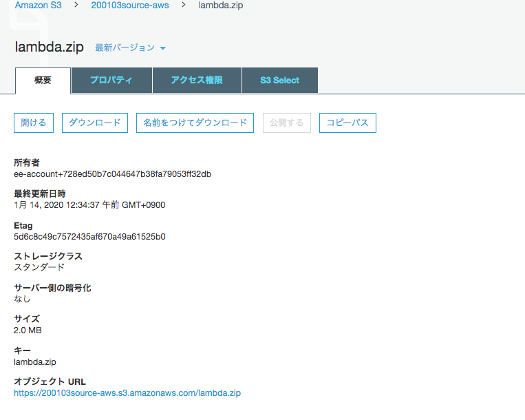
Task: Switch to the 概要 tab
Action: 43,81
